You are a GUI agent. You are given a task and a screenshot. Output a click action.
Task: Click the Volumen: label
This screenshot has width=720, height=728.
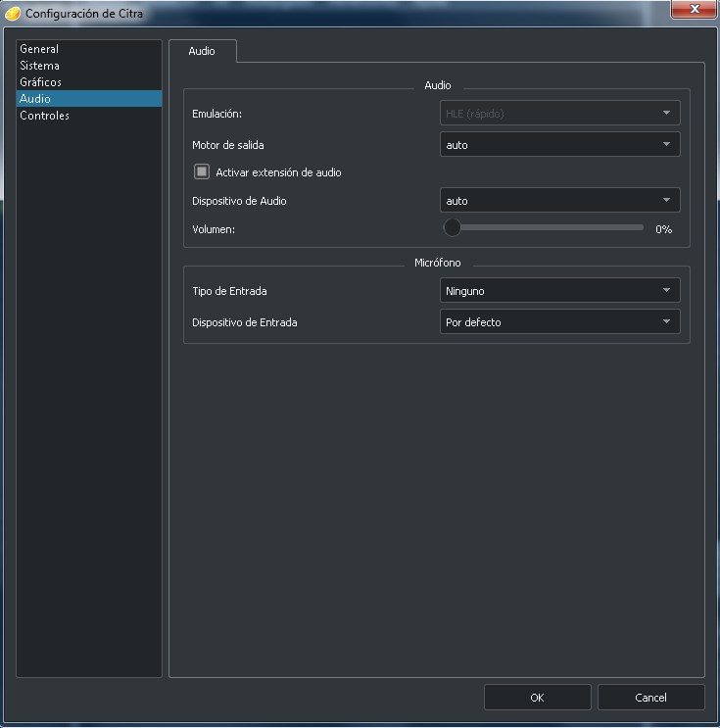[x=214, y=229]
